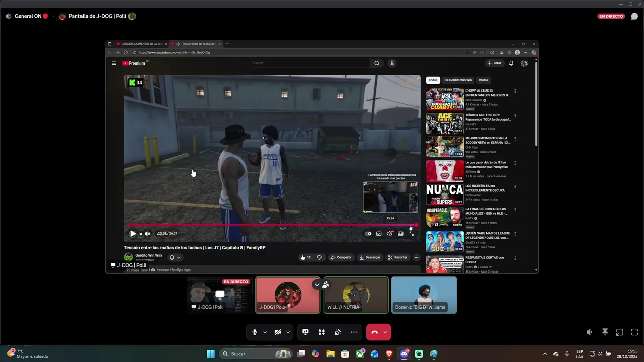Screen dimensions: 644x362
Task: Enter full screen for Discord stream
Action: click(634, 332)
